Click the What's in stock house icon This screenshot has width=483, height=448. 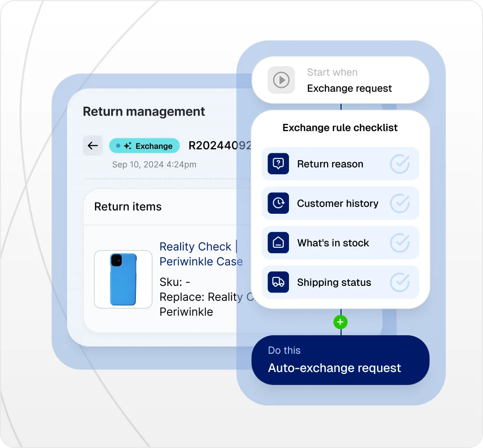pos(278,243)
